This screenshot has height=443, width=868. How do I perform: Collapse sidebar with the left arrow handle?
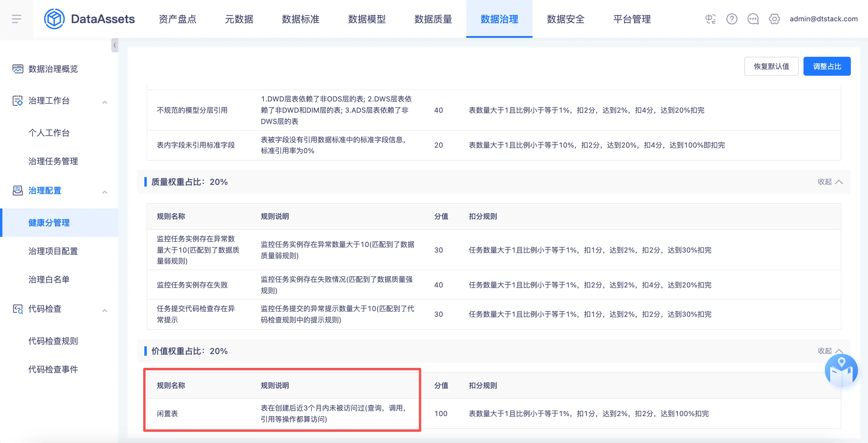click(x=114, y=45)
